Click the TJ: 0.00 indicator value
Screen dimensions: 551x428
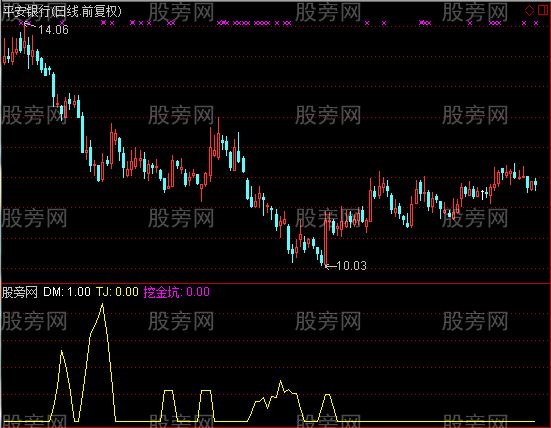[117, 292]
